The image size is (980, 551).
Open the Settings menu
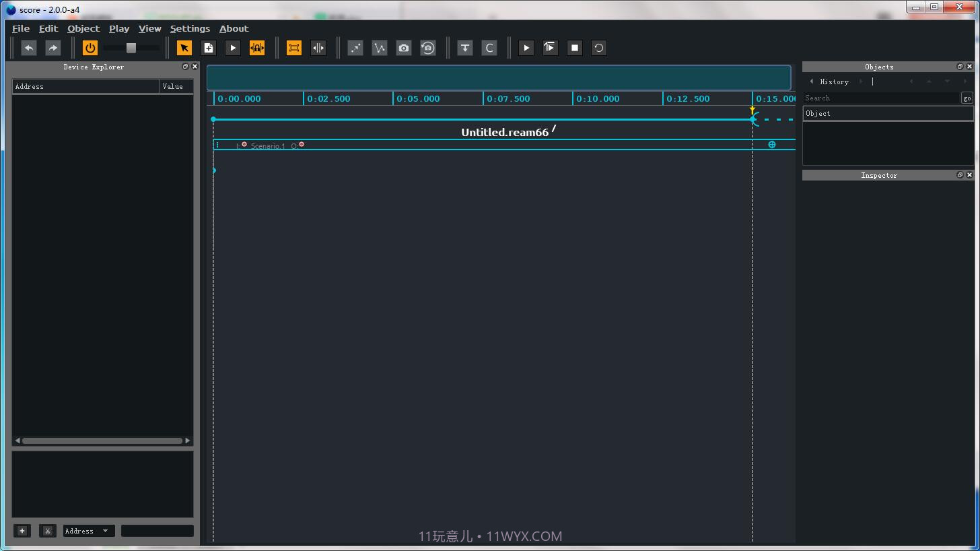tap(190, 28)
